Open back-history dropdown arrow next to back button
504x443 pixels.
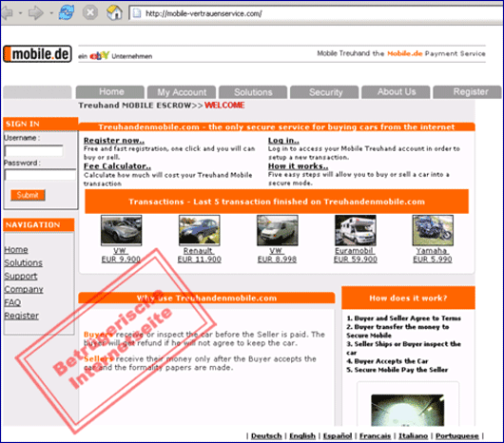[x=20, y=13]
